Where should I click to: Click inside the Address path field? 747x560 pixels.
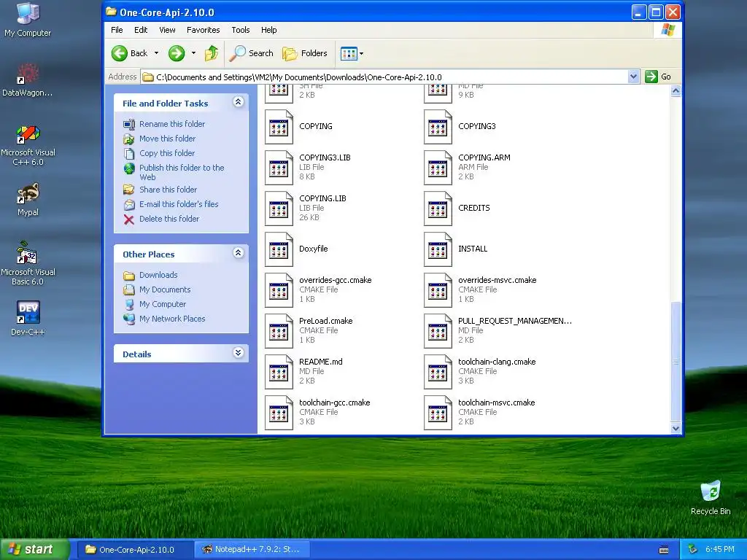384,77
